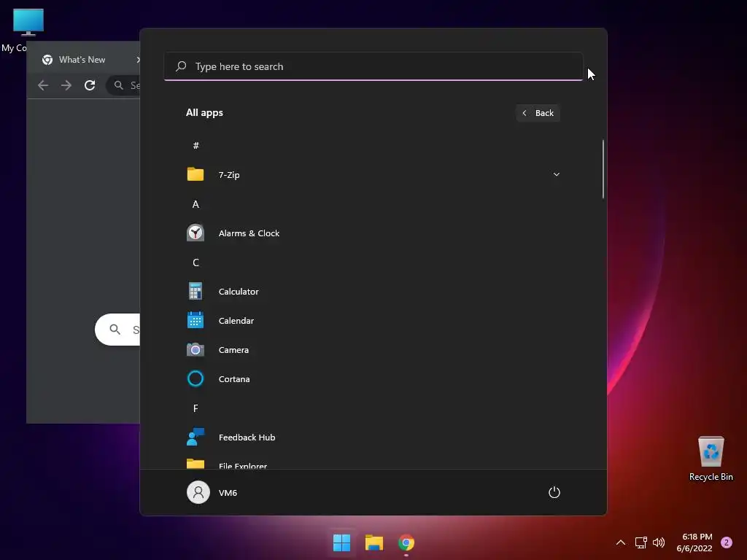
Task: Open the Feedback Hub icon
Action: pyautogui.click(x=196, y=437)
